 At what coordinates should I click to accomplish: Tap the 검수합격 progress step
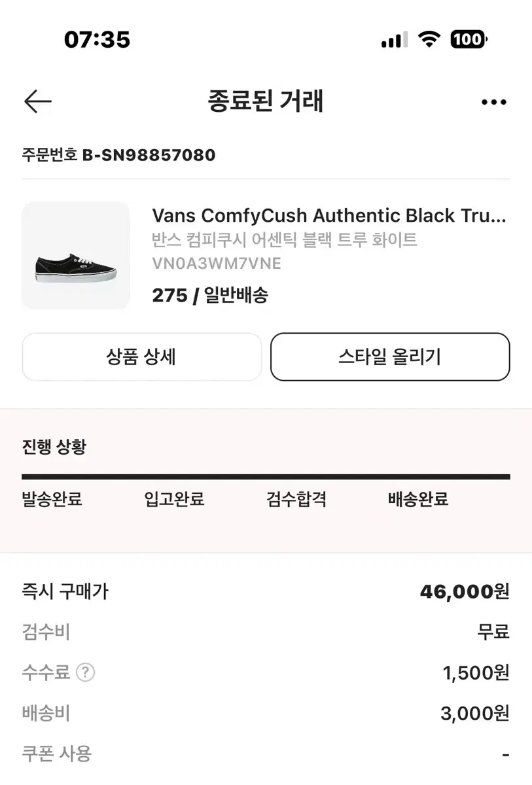coord(296,500)
